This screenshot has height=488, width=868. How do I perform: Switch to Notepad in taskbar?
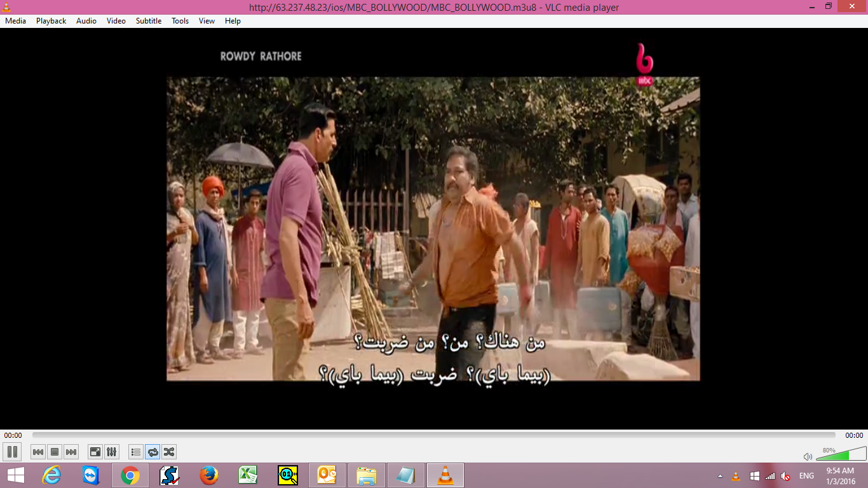pos(406,475)
